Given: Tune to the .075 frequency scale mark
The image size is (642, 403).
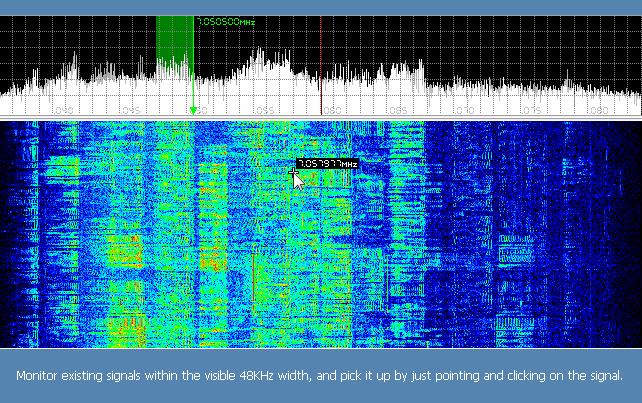Looking at the screenshot, I should click(x=532, y=110).
